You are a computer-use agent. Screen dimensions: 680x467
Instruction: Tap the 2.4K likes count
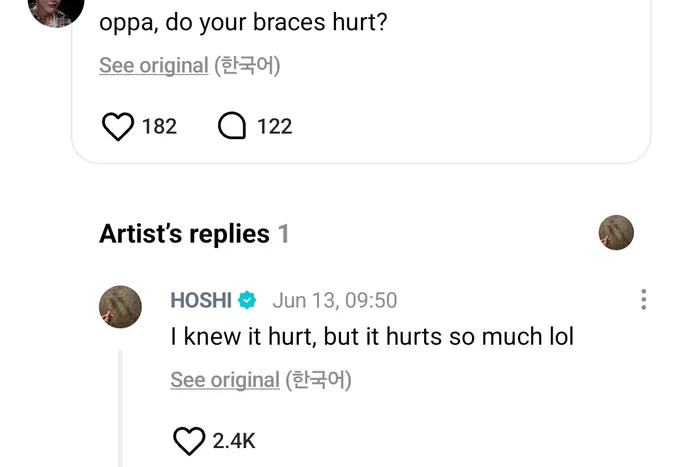click(x=234, y=441)
